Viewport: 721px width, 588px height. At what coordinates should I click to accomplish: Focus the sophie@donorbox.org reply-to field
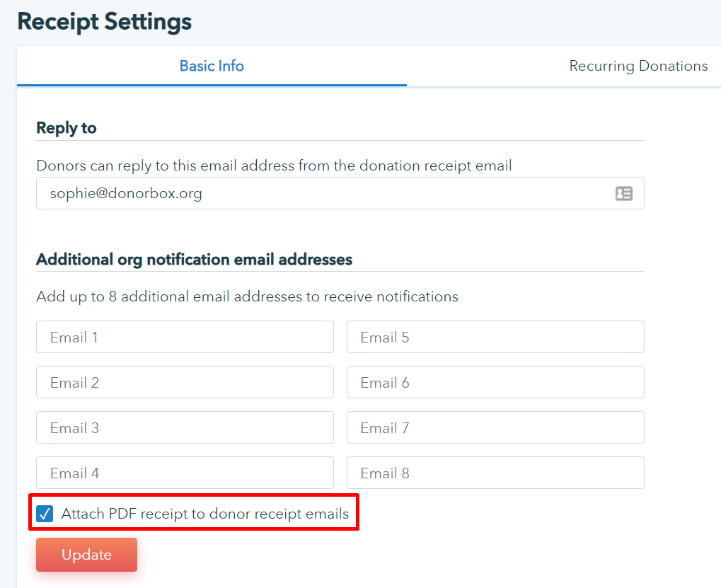tap(318, 193)
